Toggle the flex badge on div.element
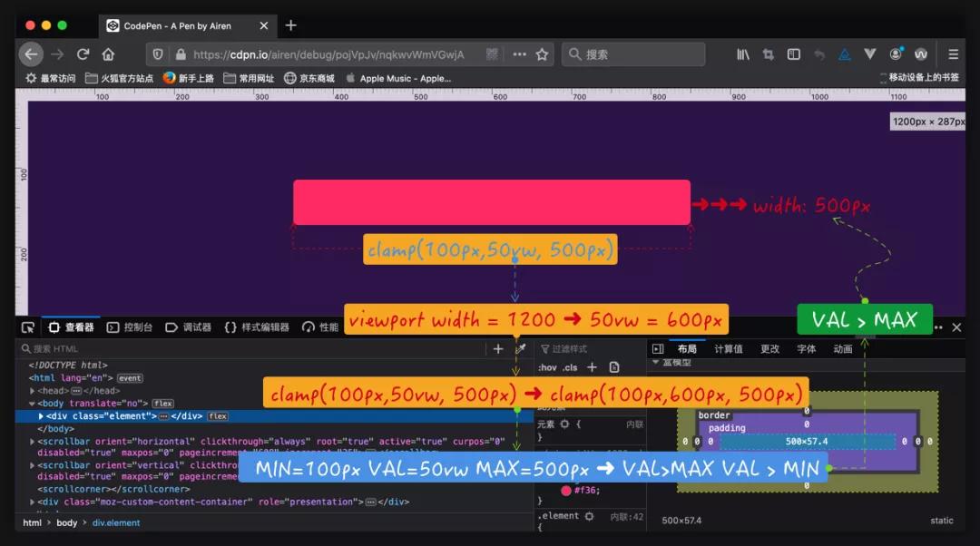The width and height of the screenshot is (980, 546). (218, 416)
